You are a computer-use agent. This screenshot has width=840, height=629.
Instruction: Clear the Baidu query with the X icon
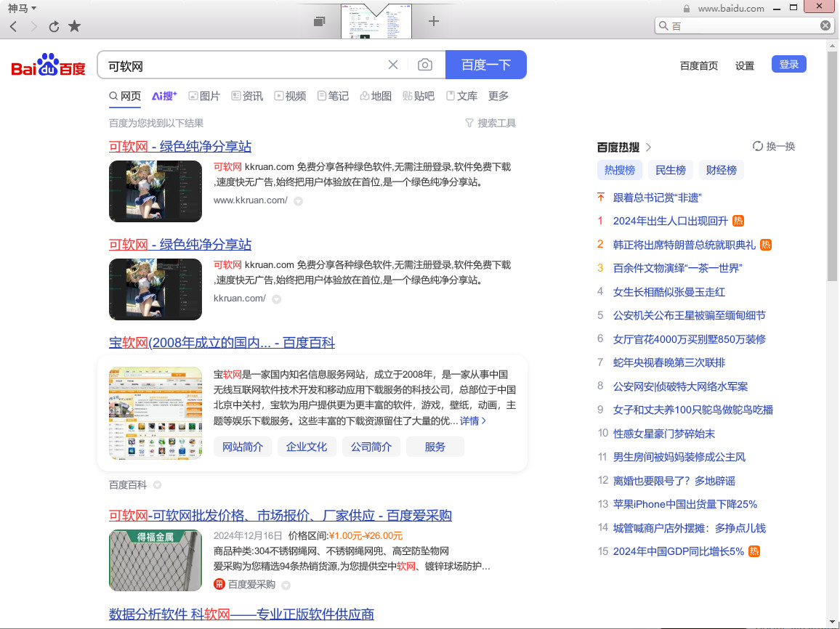392,65
